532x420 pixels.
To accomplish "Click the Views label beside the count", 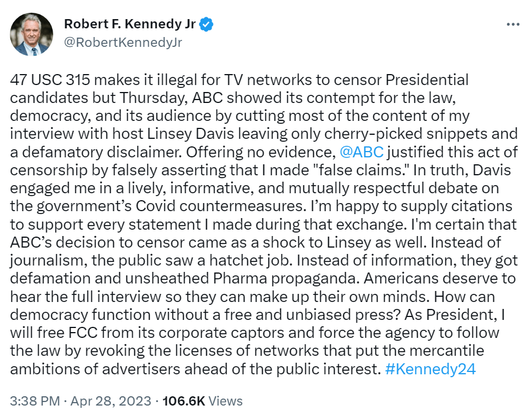I will point(224,401).
